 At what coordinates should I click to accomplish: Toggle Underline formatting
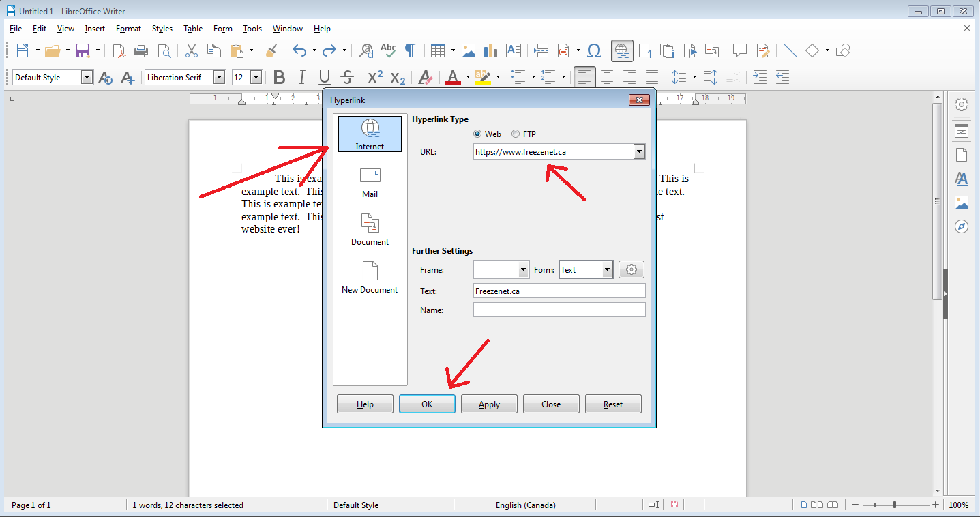325,77
